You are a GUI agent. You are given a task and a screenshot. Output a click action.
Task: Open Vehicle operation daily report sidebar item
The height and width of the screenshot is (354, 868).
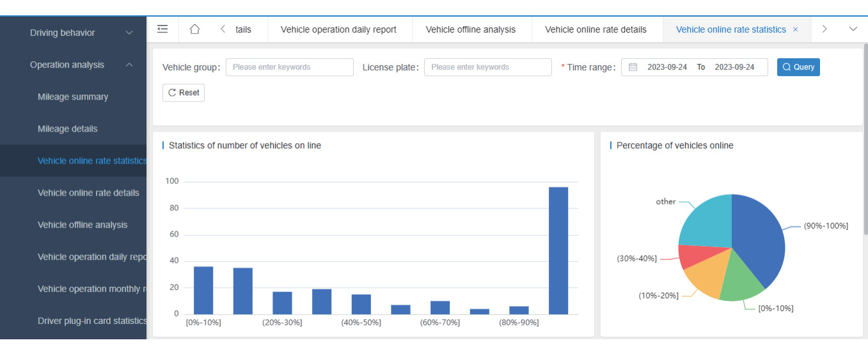pos(73,256)
